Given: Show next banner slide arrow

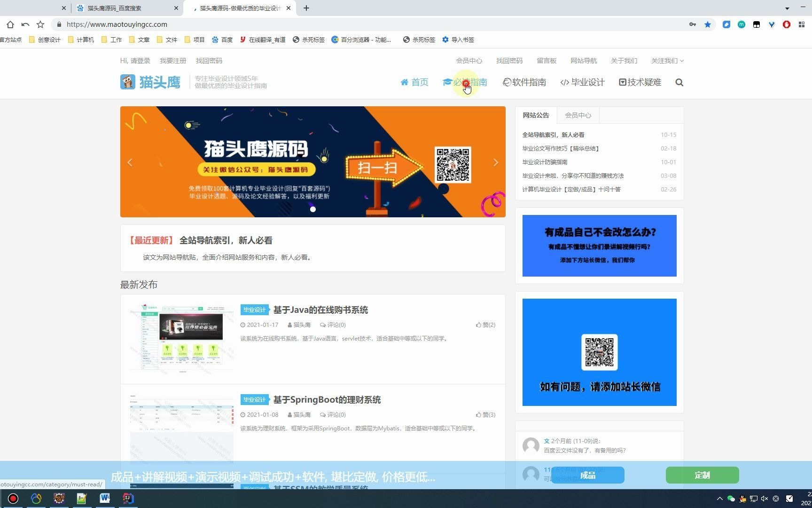Looking at the screenshot, I should [x=496, y=162].
